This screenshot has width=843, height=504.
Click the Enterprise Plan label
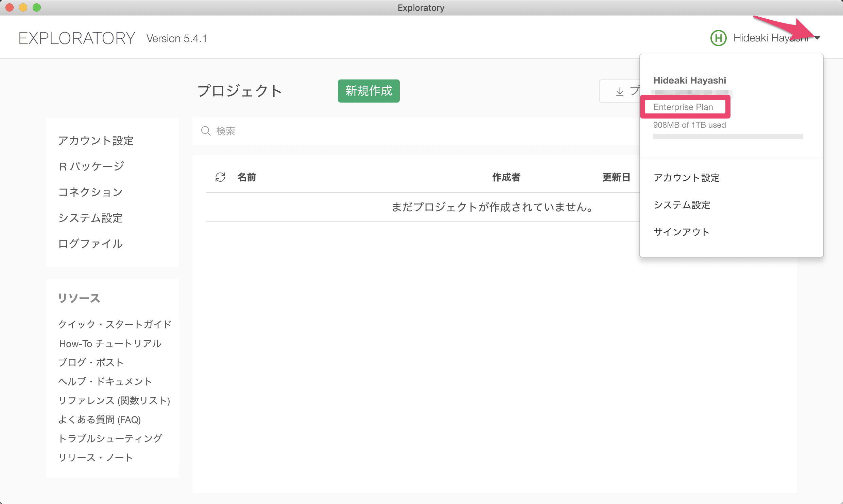click(x=683, y=107)
